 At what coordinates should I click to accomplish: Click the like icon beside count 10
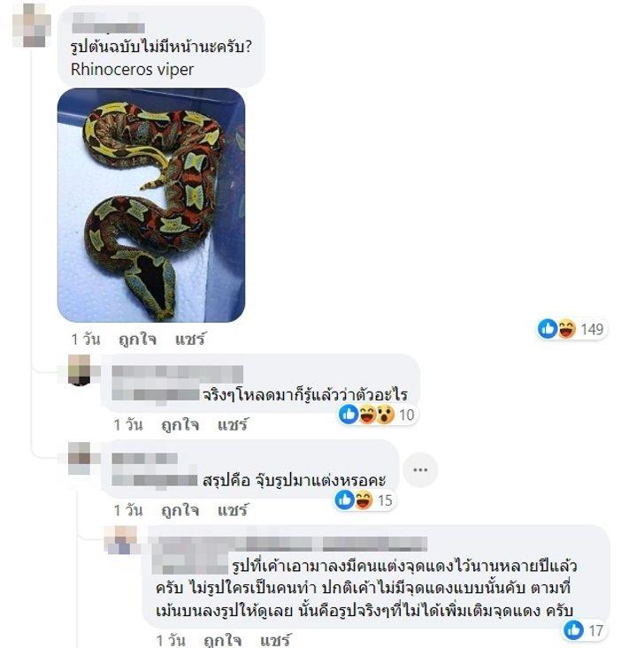click(x=349, y=415)
